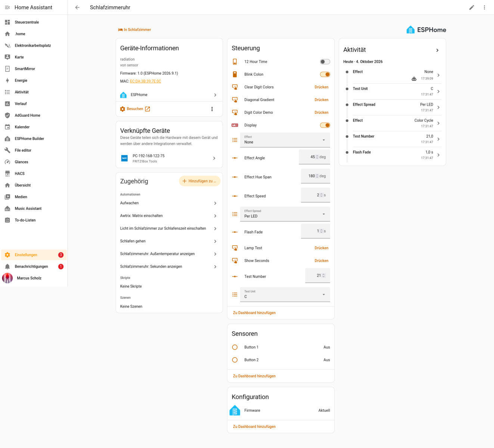Click Zu Dashboard hinzufügen under Sensoren
494x448 pixels.
(254, 376)
